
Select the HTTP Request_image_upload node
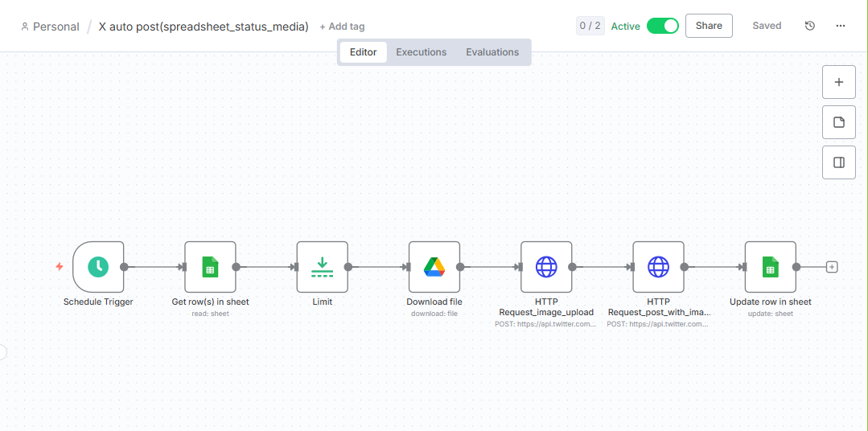[546, 267]
